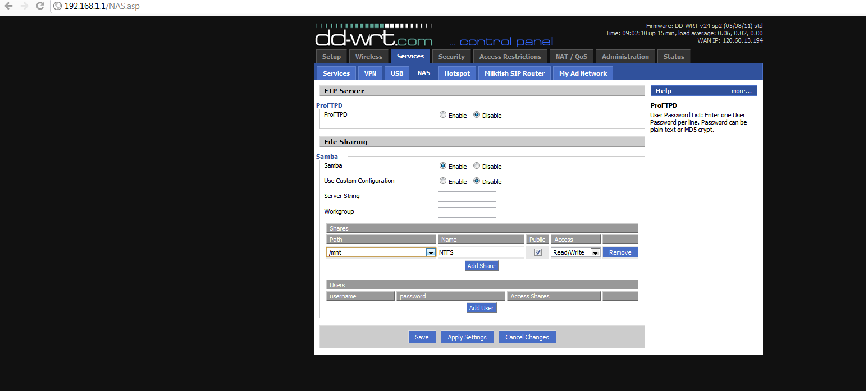This screenshot has width=868, height=391.
Task: Remove the NTFS share
Action: point(620,252)
